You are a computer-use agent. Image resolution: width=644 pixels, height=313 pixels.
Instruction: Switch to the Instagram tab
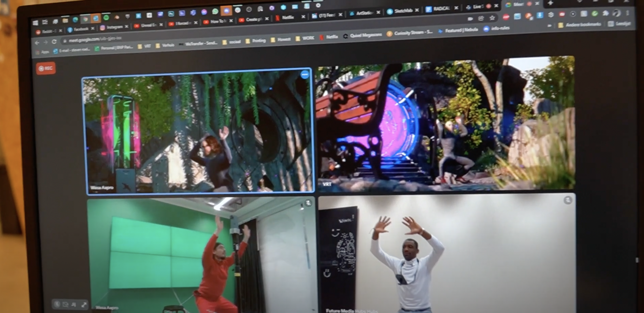point(115,27)
